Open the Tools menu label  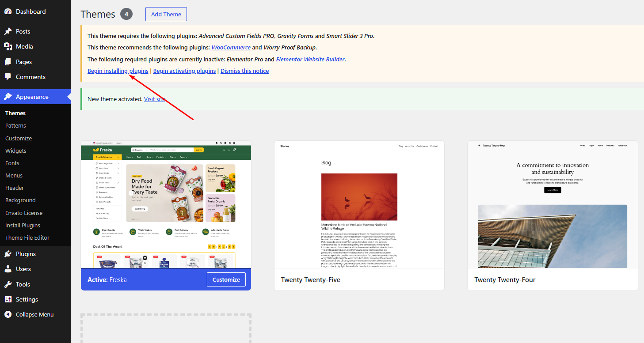click(23, 284)
